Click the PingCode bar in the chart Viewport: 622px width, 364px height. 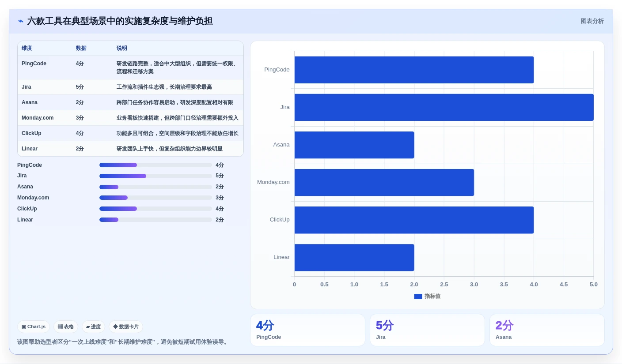coord(414,70)
